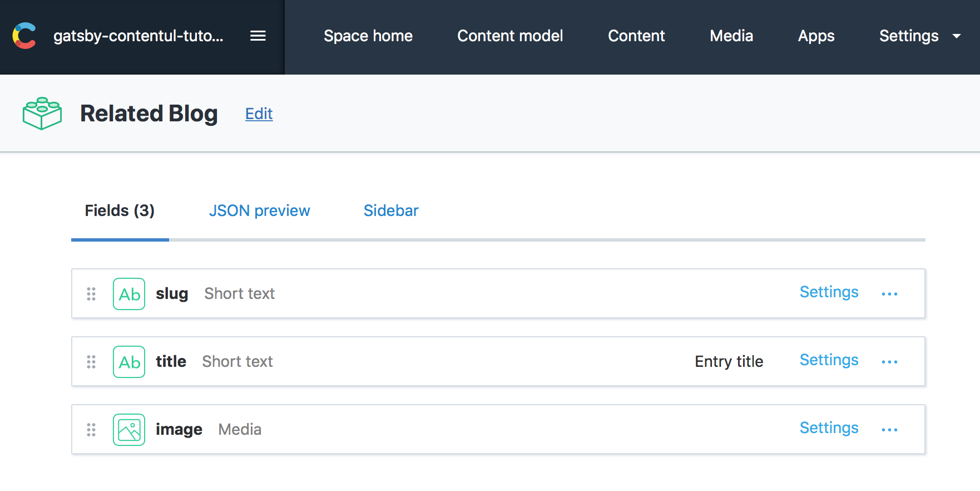Click the slug field text type icon
The width and height of the screenshot is (980, 491).
(x=129, y=294)
